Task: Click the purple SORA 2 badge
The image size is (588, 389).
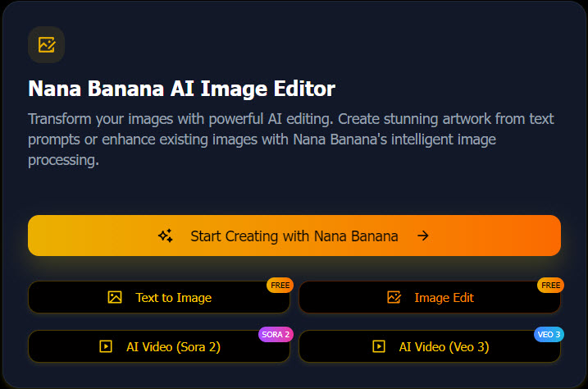Action: pyautogui.click(x=276, y=334)
